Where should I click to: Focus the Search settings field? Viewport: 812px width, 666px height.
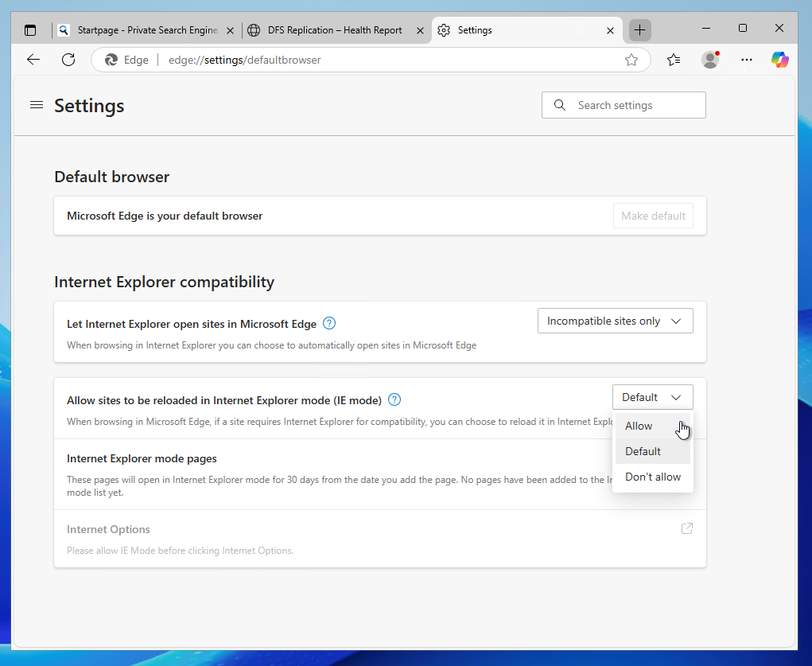(624, 105)
